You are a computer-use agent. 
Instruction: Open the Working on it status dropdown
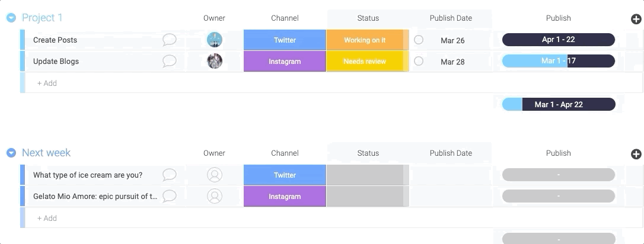(365, 40)
